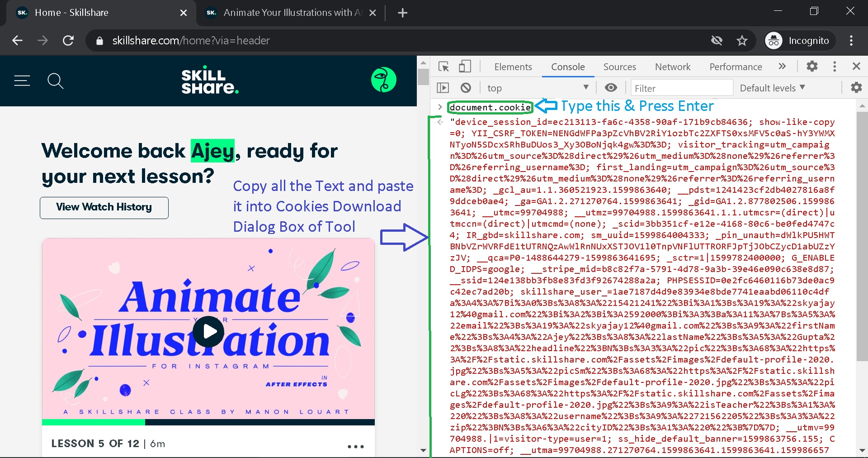The width and height of the screenshot is (868, 458).
Task: Minimize the browser window
Action: click(x=778, y=11)
